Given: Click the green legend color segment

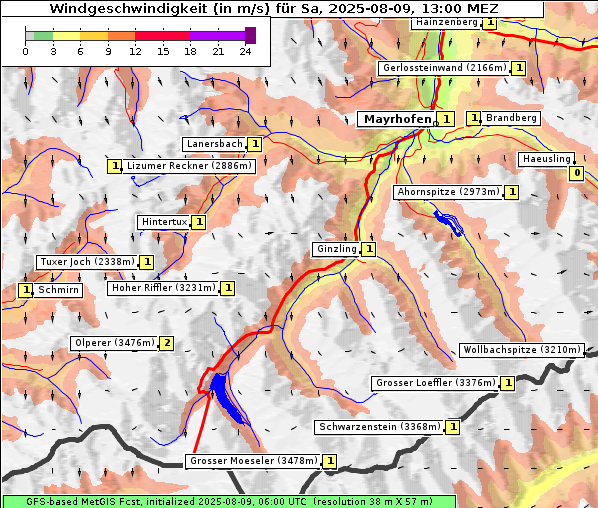Looking at the screenshot, I should pos(43,36).
